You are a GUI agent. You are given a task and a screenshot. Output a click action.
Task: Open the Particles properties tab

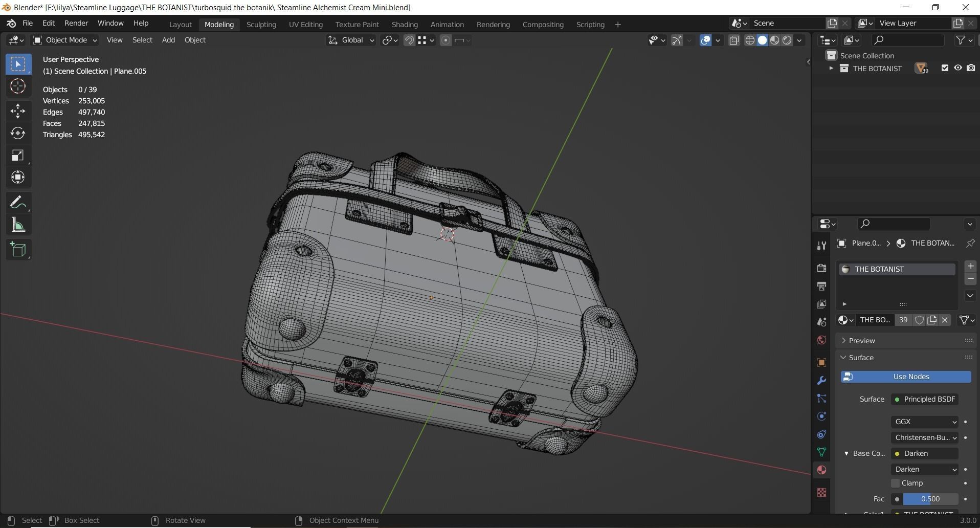click(821, 398)
